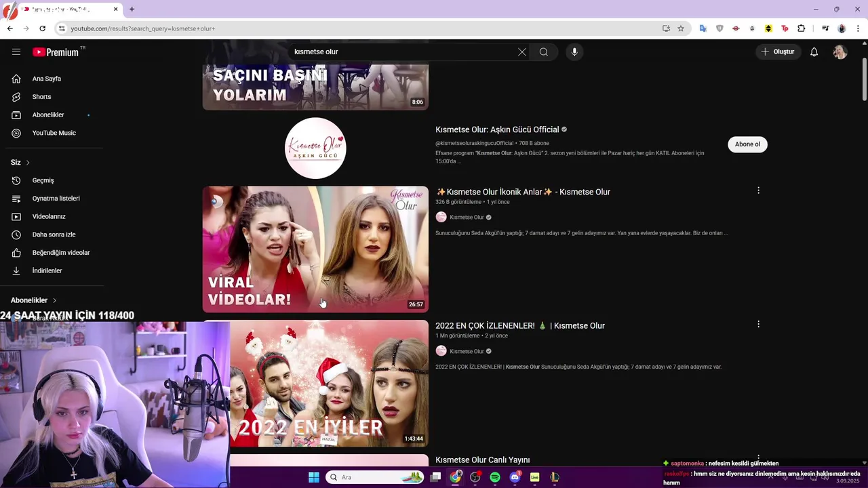Play the Saçını Başını Yolarım thumbnail

(315, 87)
